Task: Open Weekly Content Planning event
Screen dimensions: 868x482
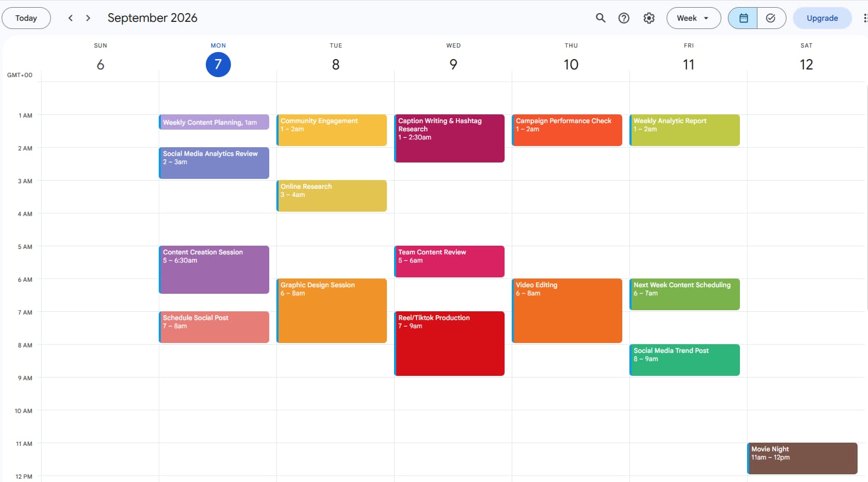Action: (214, 122)
